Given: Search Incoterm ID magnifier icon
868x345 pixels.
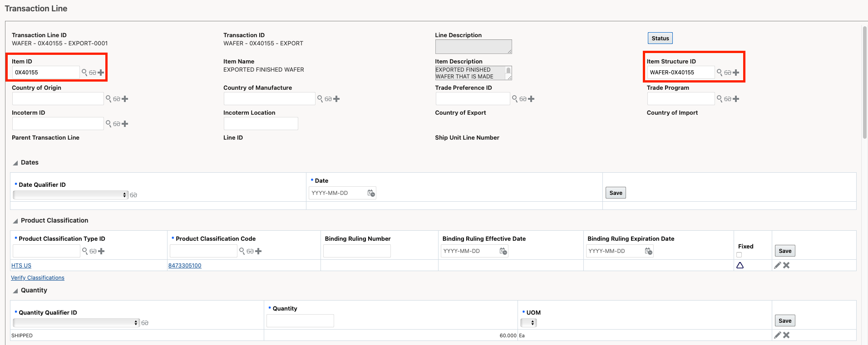Looking at the screenshot, I should pos(108,123).
